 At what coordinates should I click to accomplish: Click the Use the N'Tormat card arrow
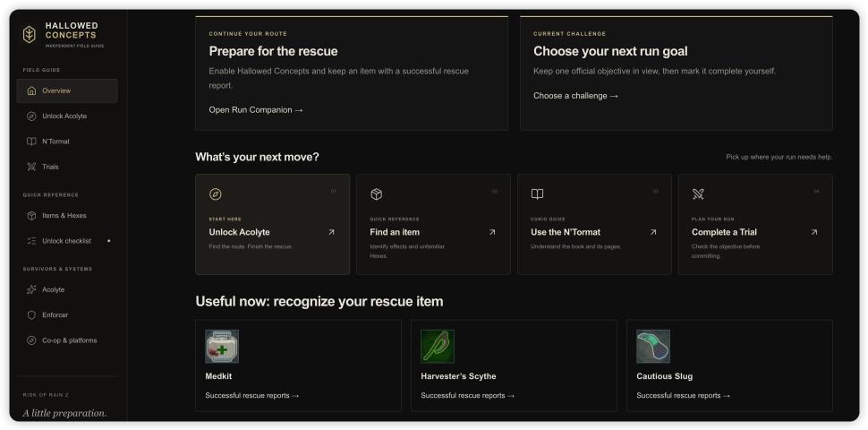pyautogui.click(x=653, y=232)
